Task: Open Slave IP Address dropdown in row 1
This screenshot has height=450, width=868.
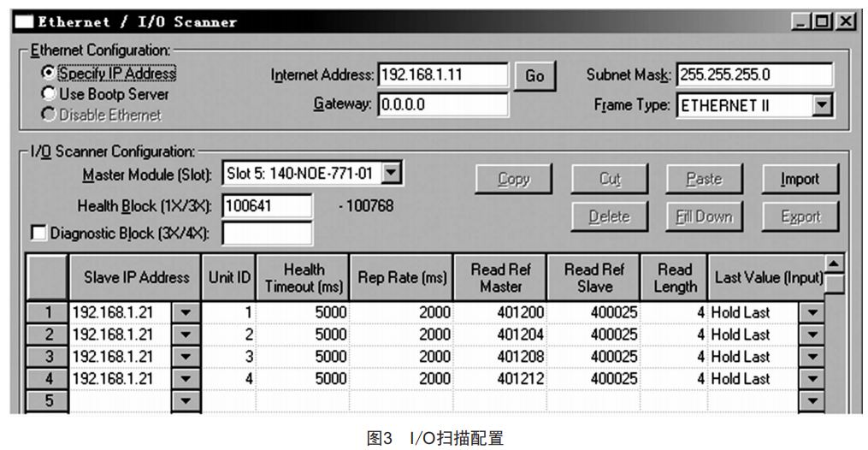Action: 186,313
